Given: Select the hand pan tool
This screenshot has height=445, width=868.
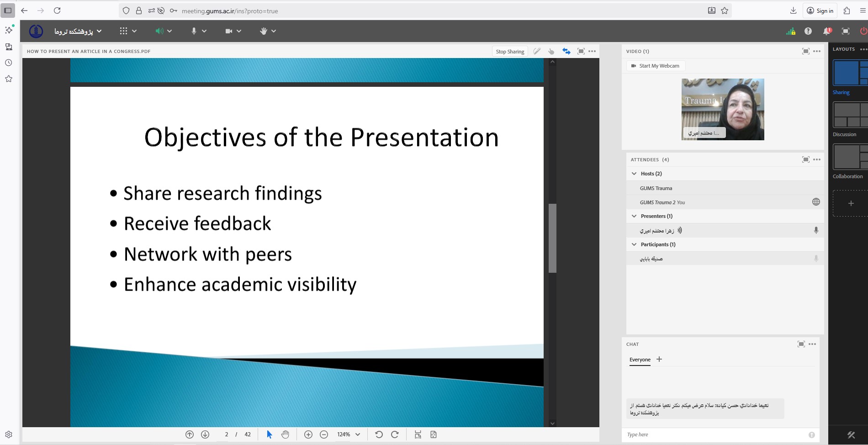Looking at the screenshot, I should click(285, 434).
